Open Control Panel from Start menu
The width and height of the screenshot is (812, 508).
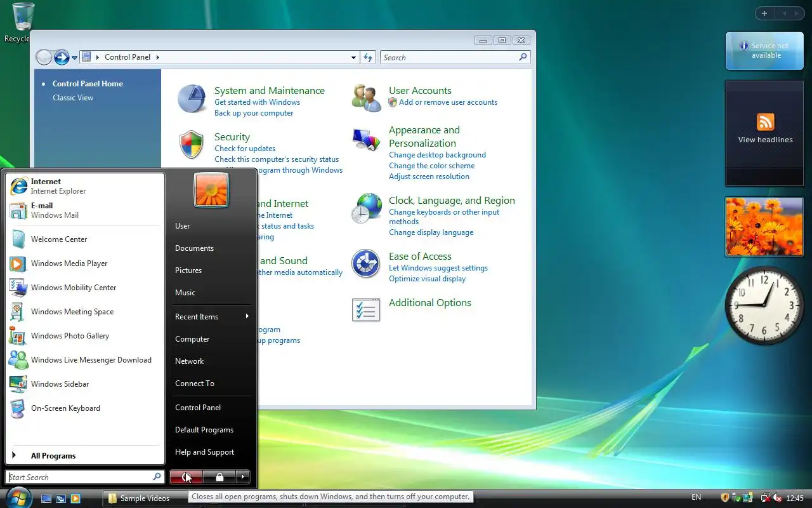(x=211, y=408)
